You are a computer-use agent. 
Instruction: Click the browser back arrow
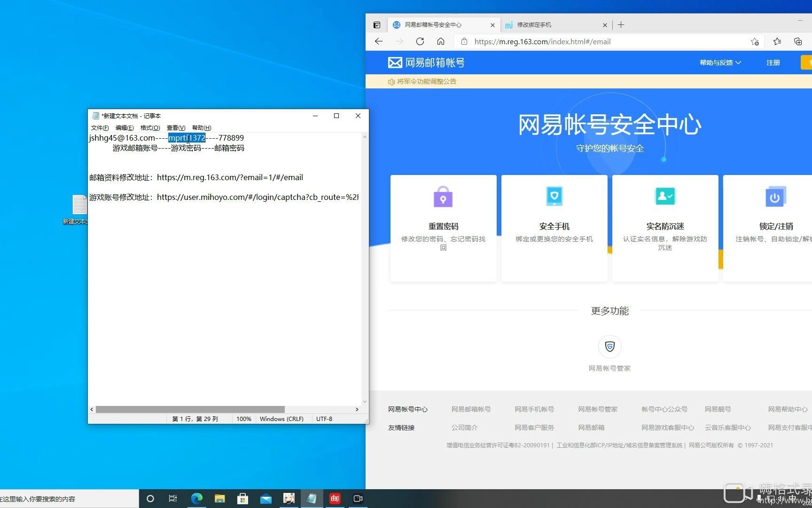click(379, 41)
